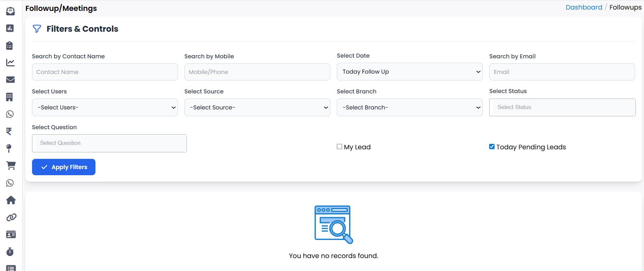The image size is (644, 271).
Task: Click the chain link sidebar icon
Action: point(11,217)
